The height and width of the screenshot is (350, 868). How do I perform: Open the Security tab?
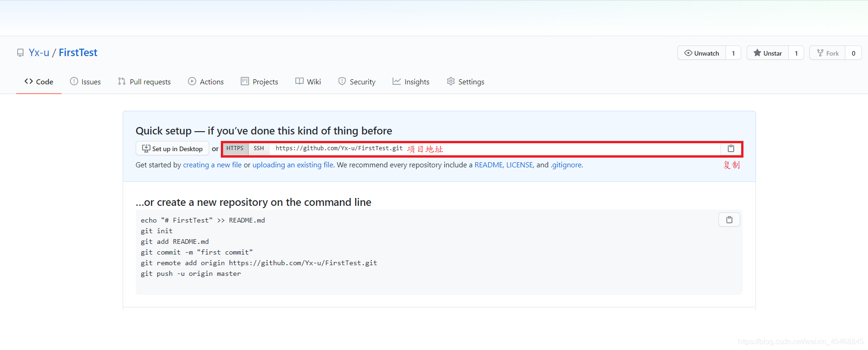click(357, 82)
